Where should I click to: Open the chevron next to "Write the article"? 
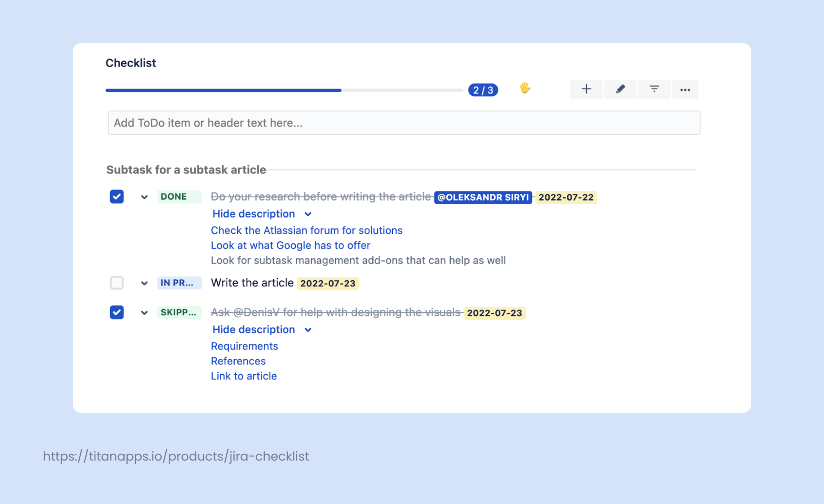point(144,283)
